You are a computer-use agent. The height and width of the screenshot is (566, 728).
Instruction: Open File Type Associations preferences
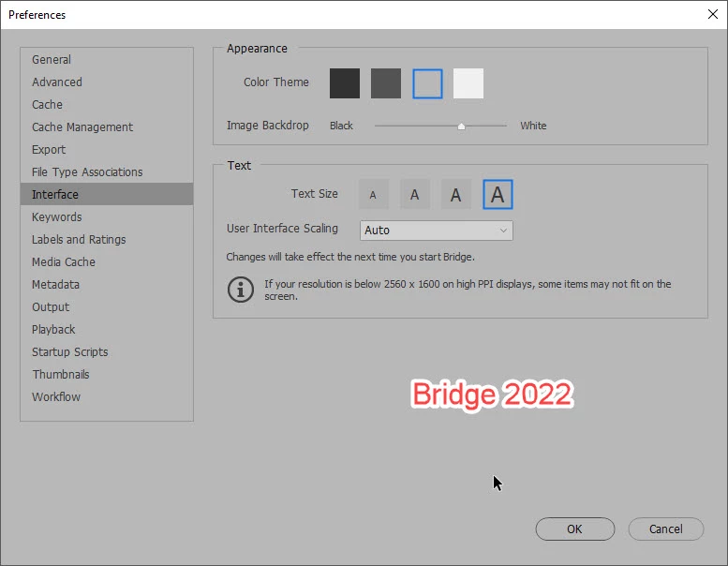tap(107, 171)
